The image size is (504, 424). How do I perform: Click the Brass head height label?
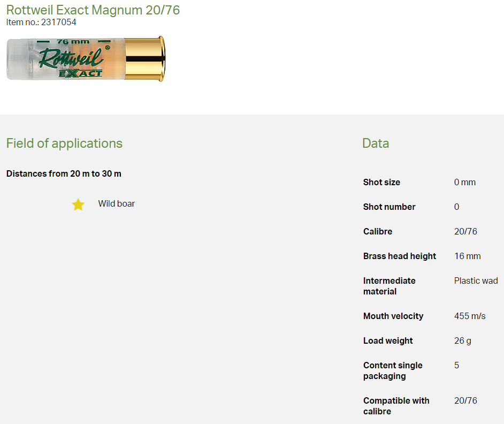[x=399, y=256]
